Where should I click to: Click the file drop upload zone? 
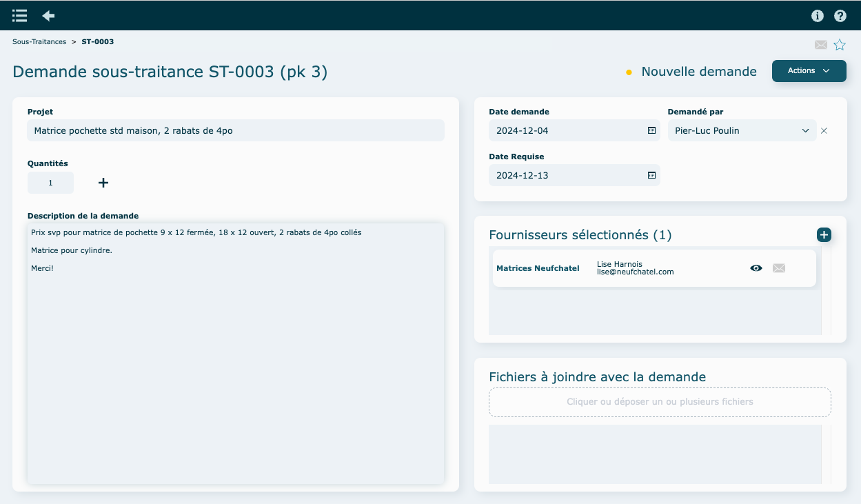pos(660,402)
